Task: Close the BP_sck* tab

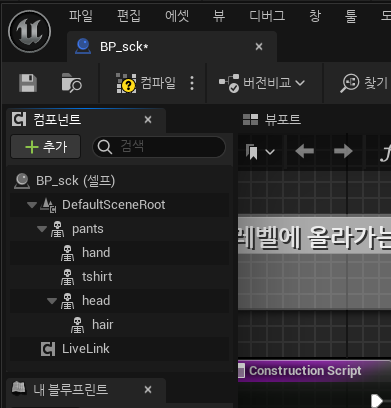Action: (x=259, y=47)
